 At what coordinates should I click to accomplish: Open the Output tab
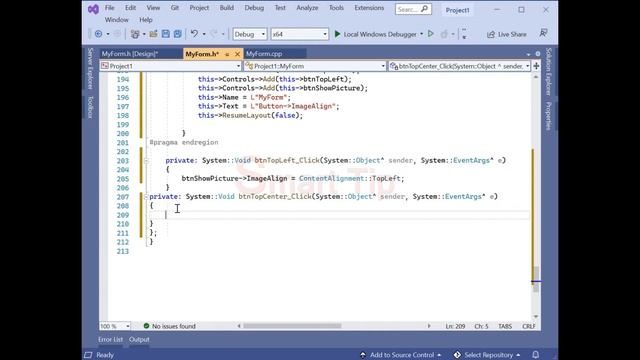pos(139,340)
